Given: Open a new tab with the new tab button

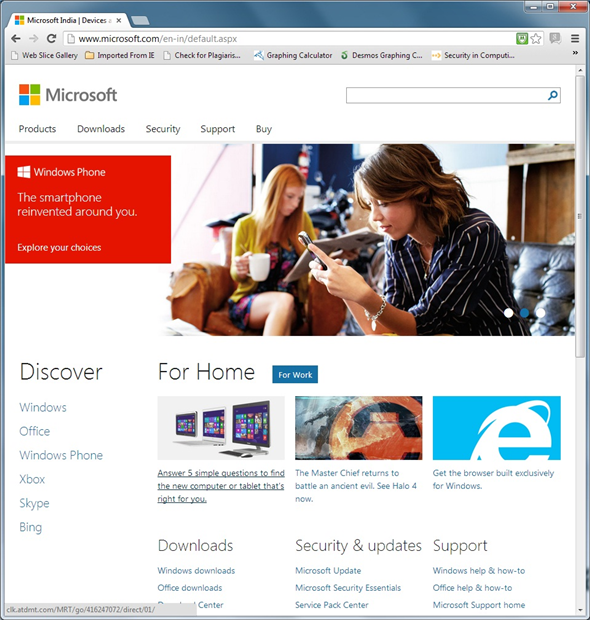Looking at the screenshot, I should coord(140,21).
